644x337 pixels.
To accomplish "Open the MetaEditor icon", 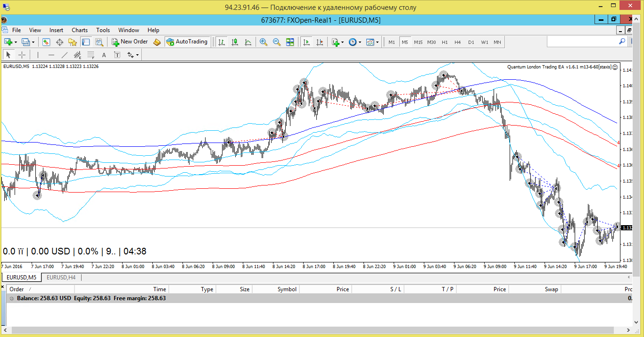I will tap(157, 42).
